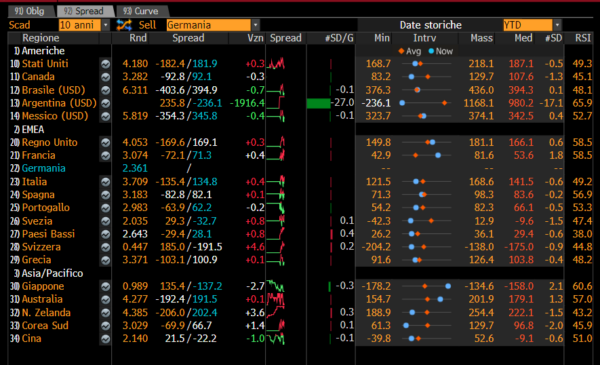Click the chart icon for Corea Sud
This screenshot has width=600, height=365.
click(105, 326)
